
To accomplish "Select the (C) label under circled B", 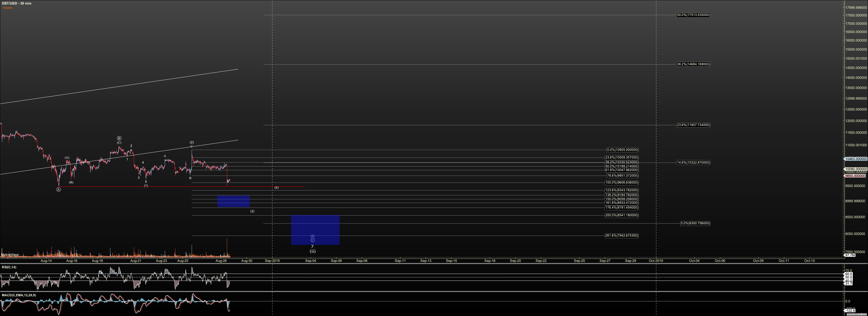I will 119,143.
